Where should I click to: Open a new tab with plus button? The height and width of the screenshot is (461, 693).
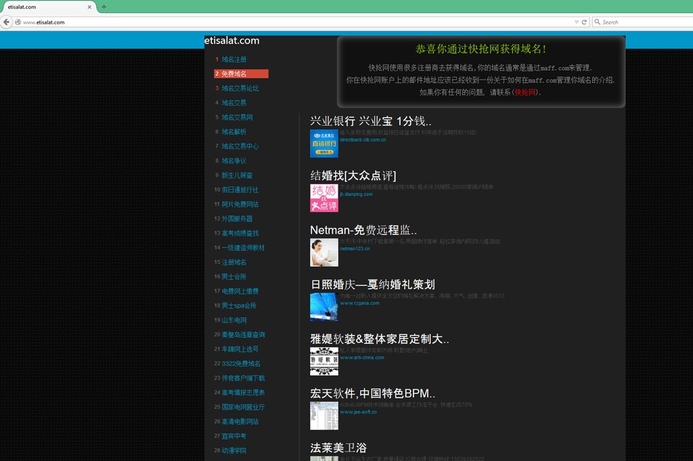104,7
